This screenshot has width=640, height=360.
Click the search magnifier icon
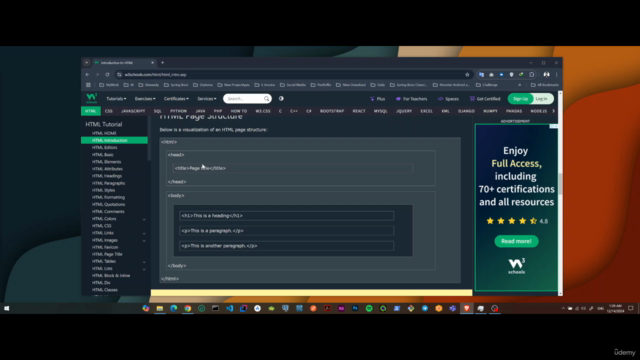pyautogui.click(x=267, y=99)
